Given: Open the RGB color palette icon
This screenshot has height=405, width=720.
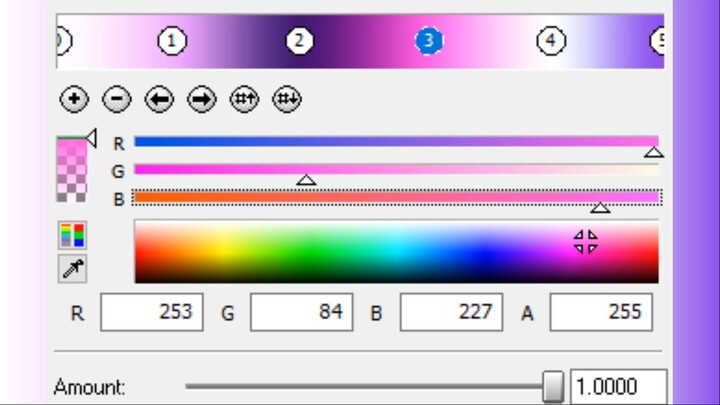Looking at the screenshot, I should [72, 235].
